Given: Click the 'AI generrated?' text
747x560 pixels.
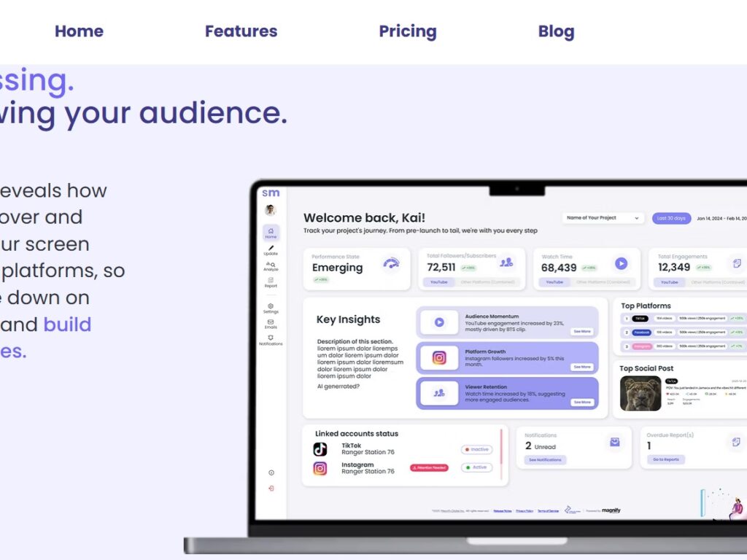Looking at the screenshot, I should (338, 386).
